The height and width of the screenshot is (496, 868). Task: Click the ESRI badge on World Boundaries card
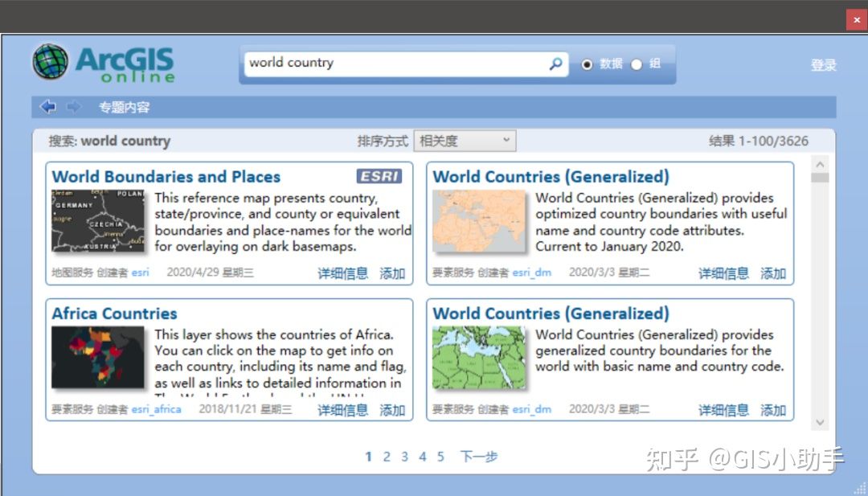(379, 176)
